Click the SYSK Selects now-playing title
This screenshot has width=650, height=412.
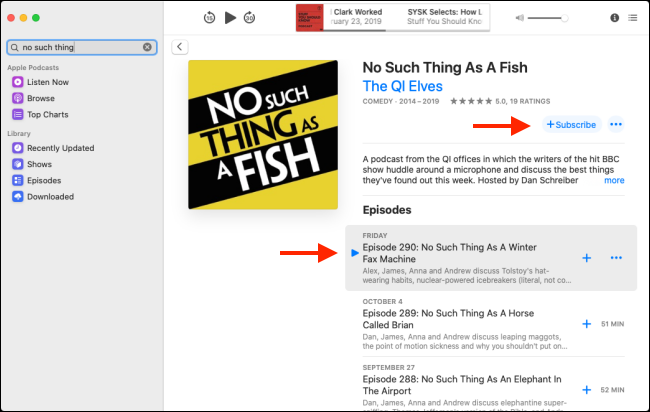444,12
